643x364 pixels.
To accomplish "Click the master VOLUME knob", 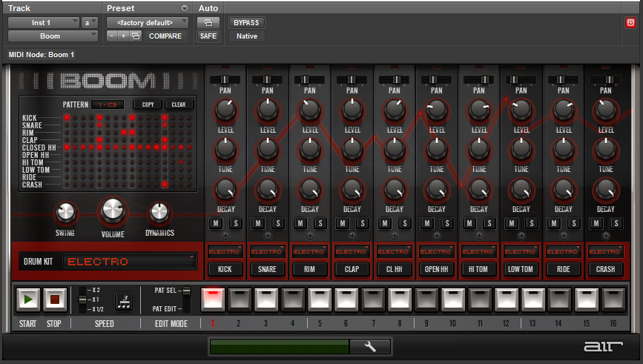I will pos(113,211).
